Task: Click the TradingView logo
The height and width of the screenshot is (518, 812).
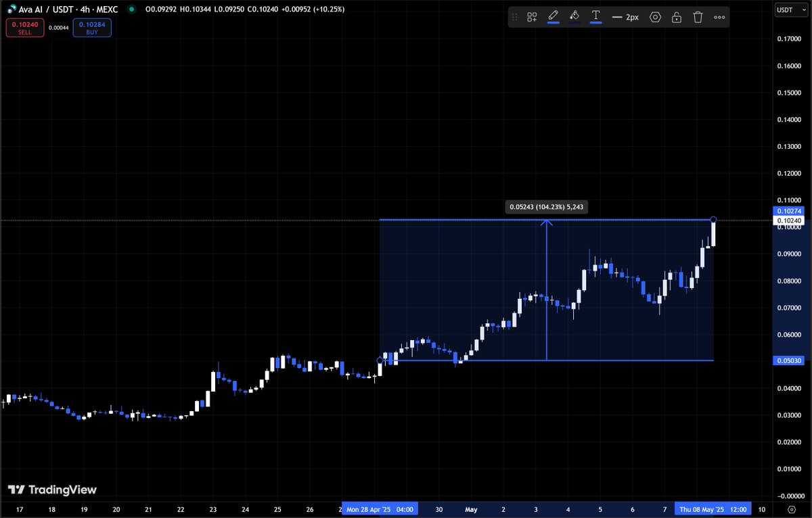Action: tap(52, 490)
